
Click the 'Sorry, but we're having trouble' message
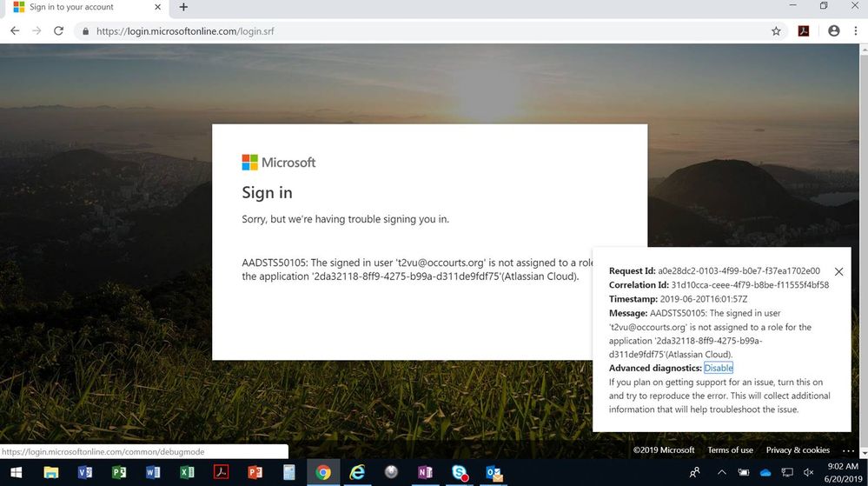click(346, 219)
